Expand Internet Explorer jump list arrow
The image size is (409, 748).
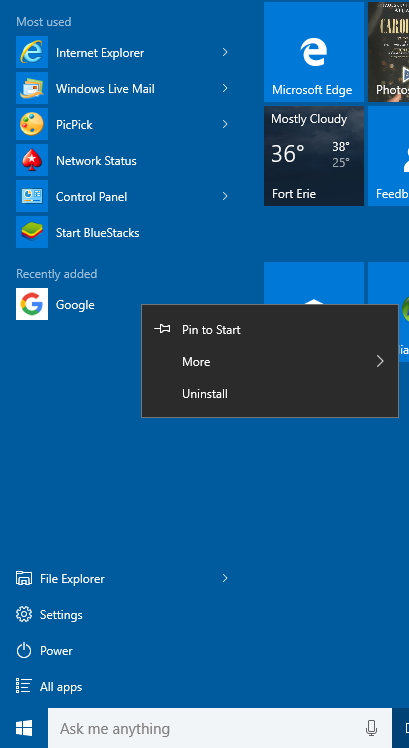click(x=225, y=52)
